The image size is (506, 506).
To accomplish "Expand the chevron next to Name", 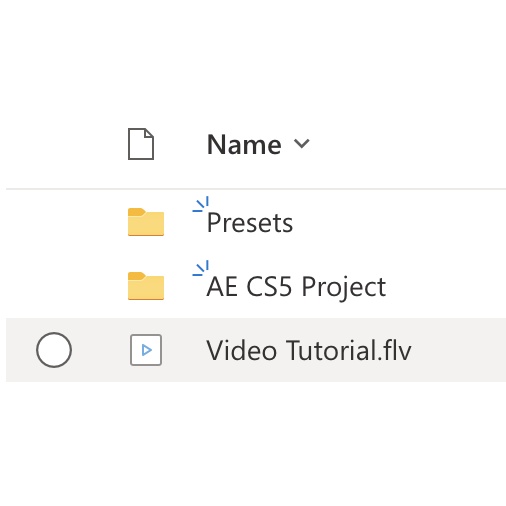I will 302,144.
